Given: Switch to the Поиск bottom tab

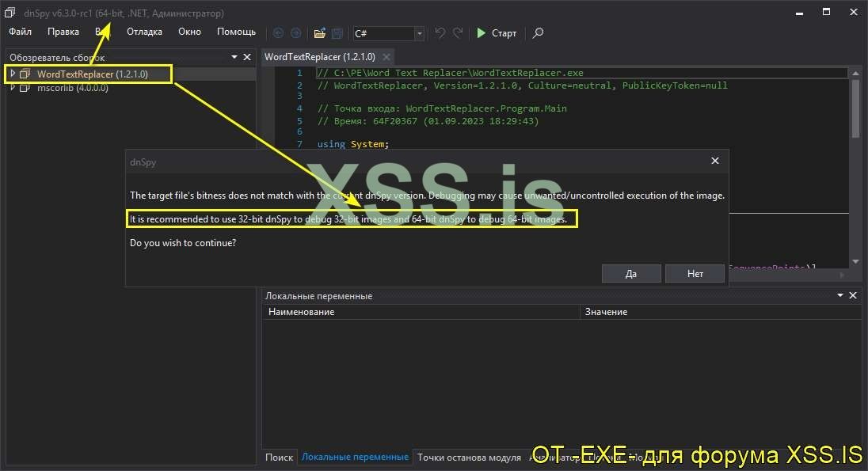Looking at the screenshot, I should (279, 458).
